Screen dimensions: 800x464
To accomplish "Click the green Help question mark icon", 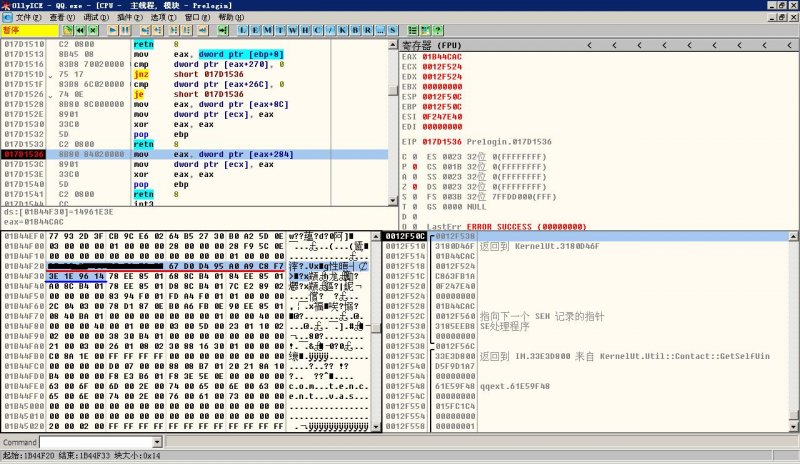I will point(438,30).
